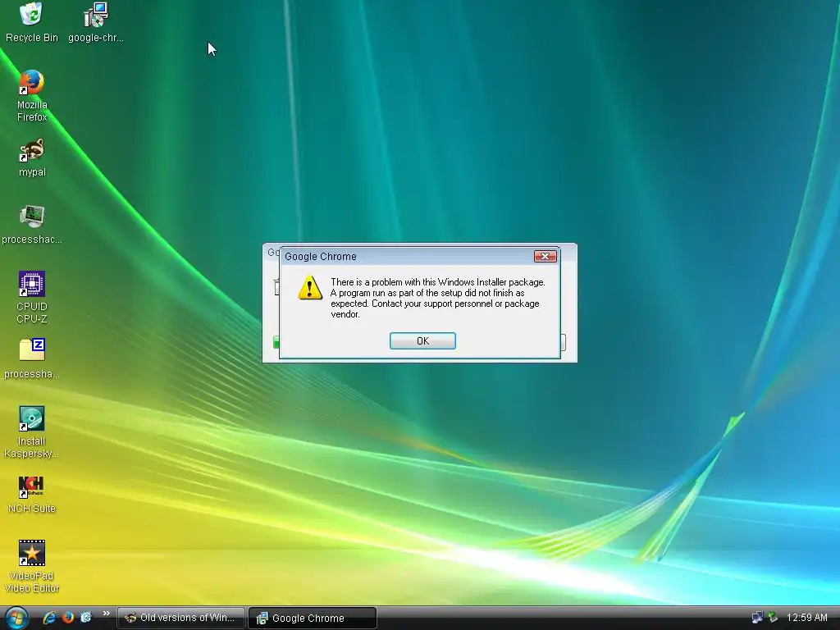Select the Mozilla Firefox desktop shortcut

32,97
